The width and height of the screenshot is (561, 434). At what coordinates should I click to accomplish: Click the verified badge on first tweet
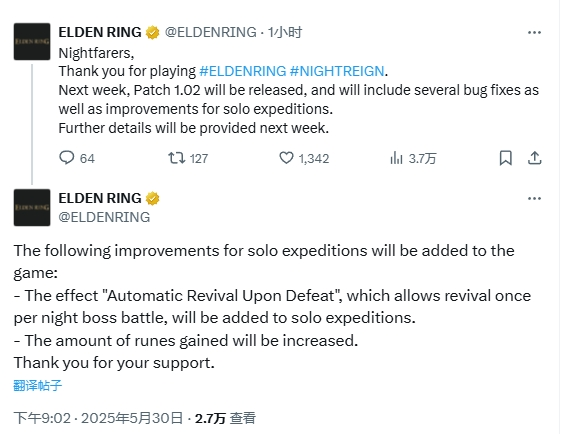tap(153, 33)
